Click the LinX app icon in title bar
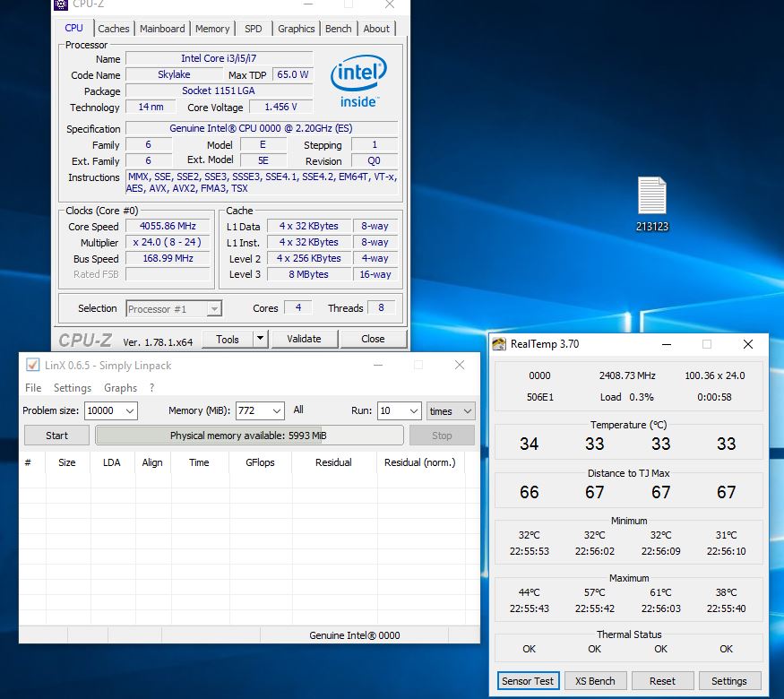784x699 pixels. click(x=32, y=366)
